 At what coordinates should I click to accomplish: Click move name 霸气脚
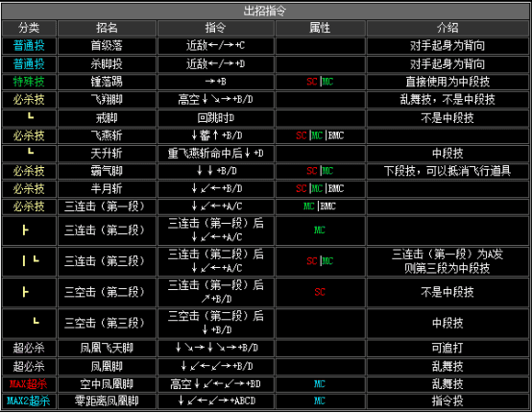click(x=107, y=171)
